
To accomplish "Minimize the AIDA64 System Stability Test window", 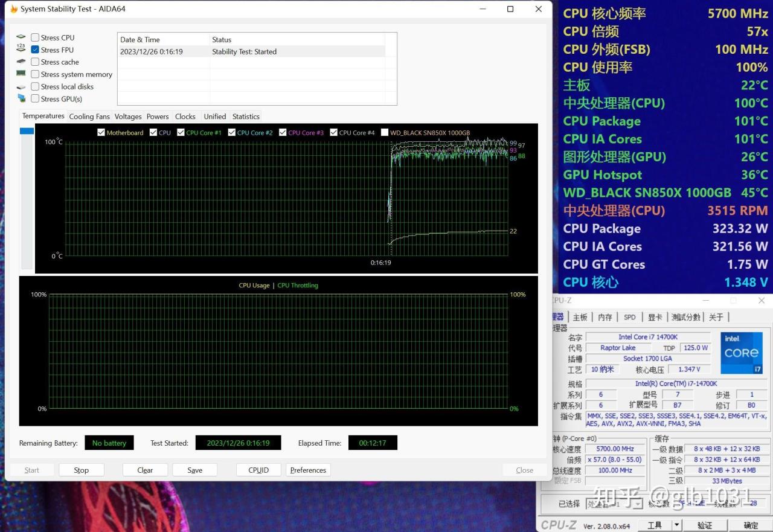I will pyautogui.click(x=483, y=9).
